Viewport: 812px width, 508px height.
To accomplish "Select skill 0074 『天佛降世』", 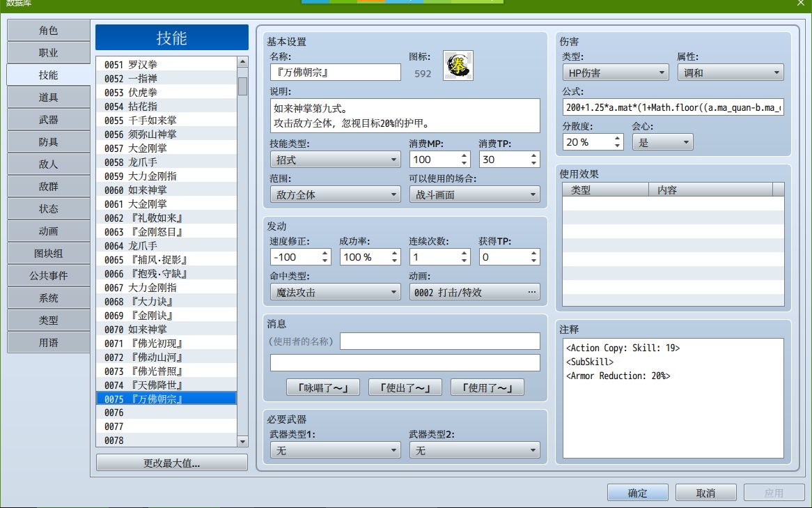I will tap(166, 385).
